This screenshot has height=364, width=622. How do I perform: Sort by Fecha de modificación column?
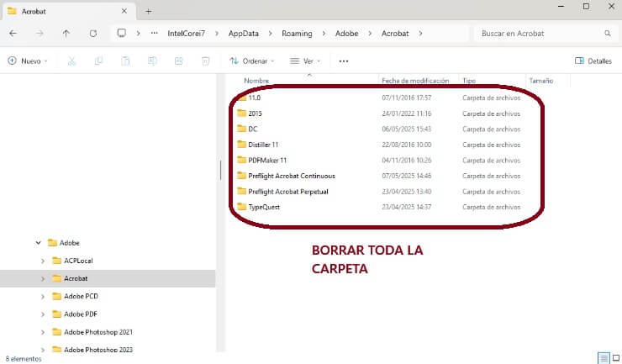415,81
